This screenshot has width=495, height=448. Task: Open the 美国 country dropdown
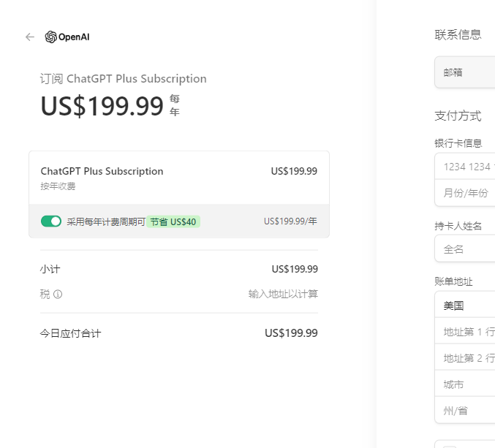click(x=465, y=305)
